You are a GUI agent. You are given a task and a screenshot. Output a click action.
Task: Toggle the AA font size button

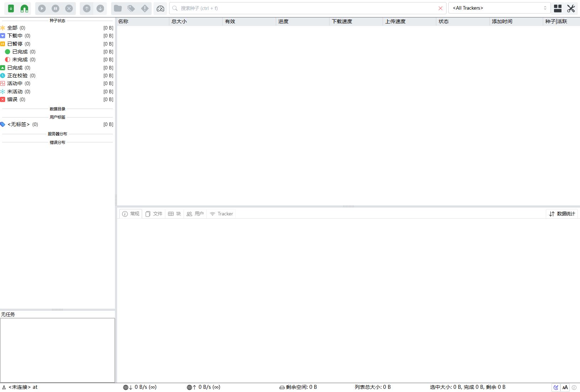tap(565, 387)
